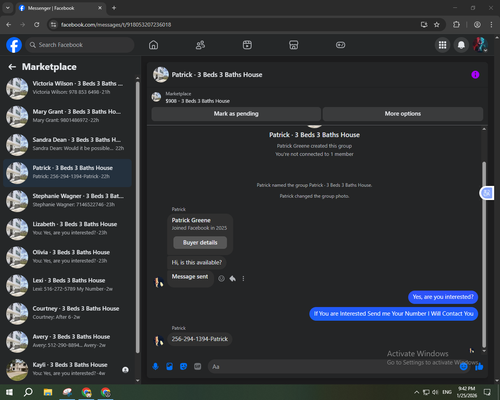This screenshot has height=400, width=500.
Task: Open Gaming icon in top navigation
Action: click(x=340, y=45)
